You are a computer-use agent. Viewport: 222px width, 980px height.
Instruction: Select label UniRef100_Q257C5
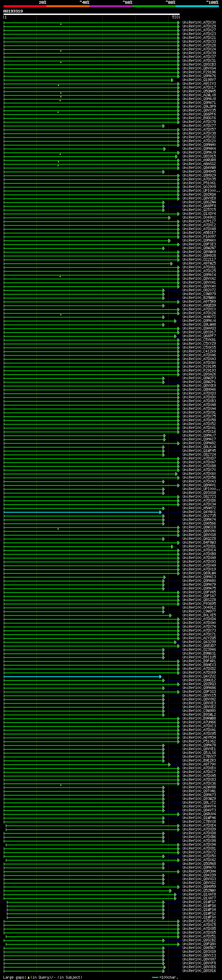199,210
